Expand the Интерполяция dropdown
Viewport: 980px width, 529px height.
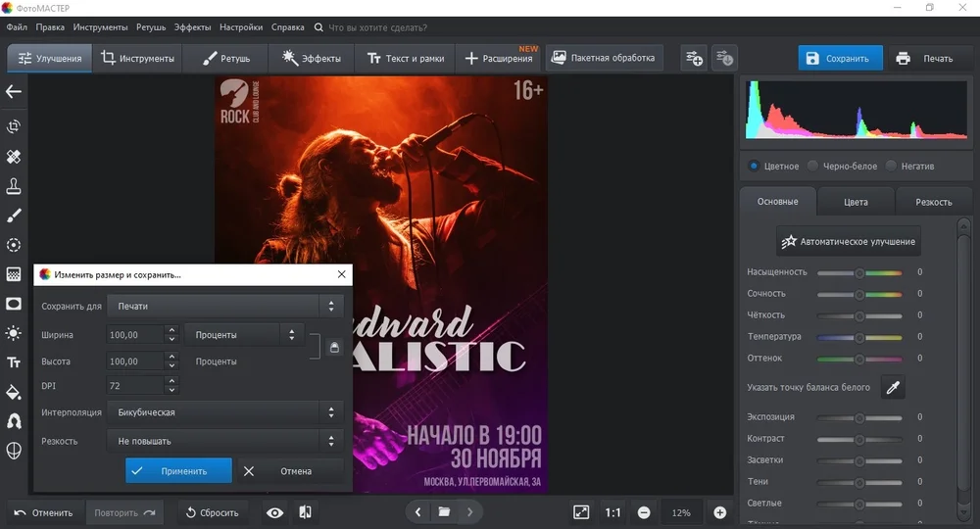[x=224, y=413]
